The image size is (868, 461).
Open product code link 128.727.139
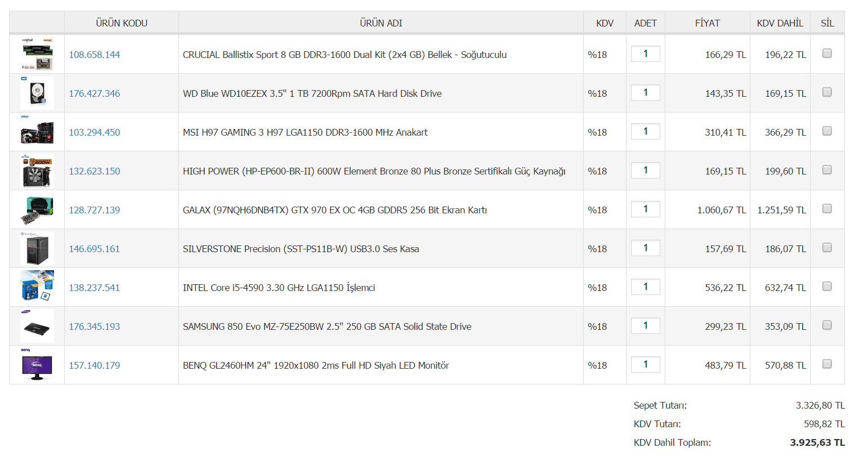[95, 210]
